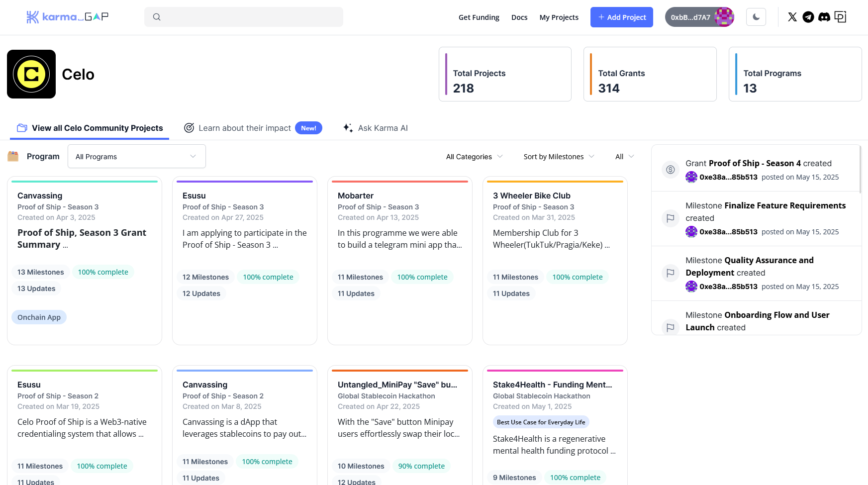This screenshot has width=868, height=485.
Task: Click 11 Updates badge on Mobarter card
Action: tap(356, 293)
